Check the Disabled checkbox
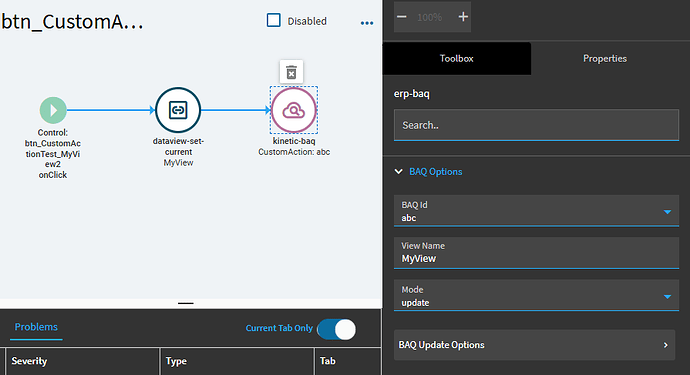The image size is (690, 375). pyautogui.click(x=274, y=20)
